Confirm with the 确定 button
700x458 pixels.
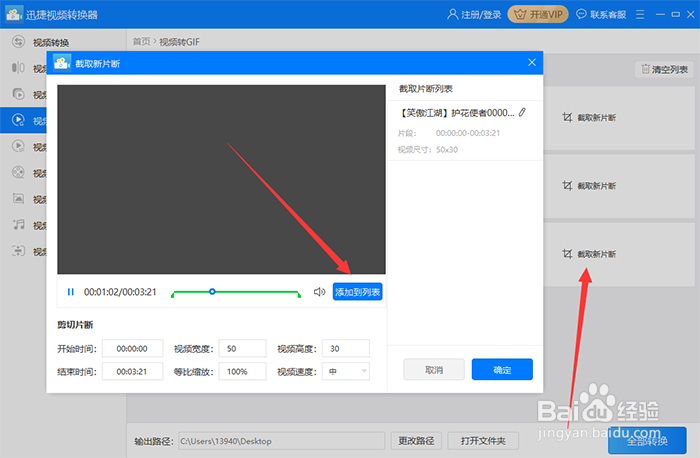[x=502, y=370]
